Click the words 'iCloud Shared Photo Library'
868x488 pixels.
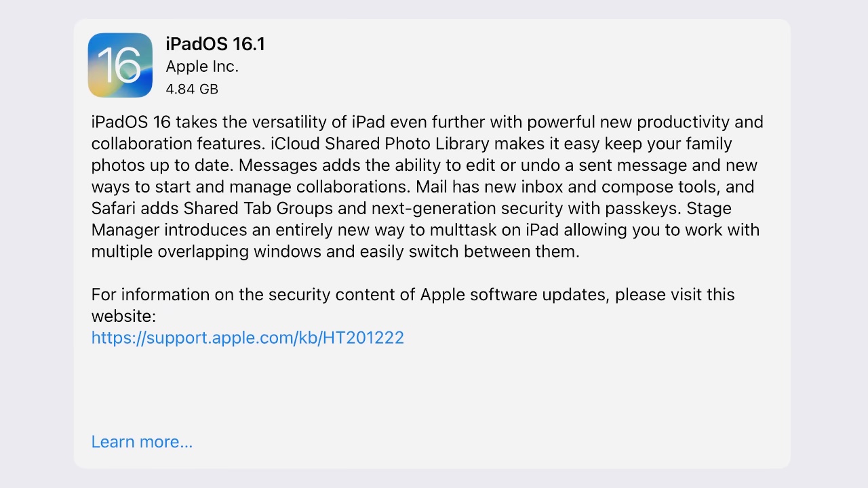[380, 144]
